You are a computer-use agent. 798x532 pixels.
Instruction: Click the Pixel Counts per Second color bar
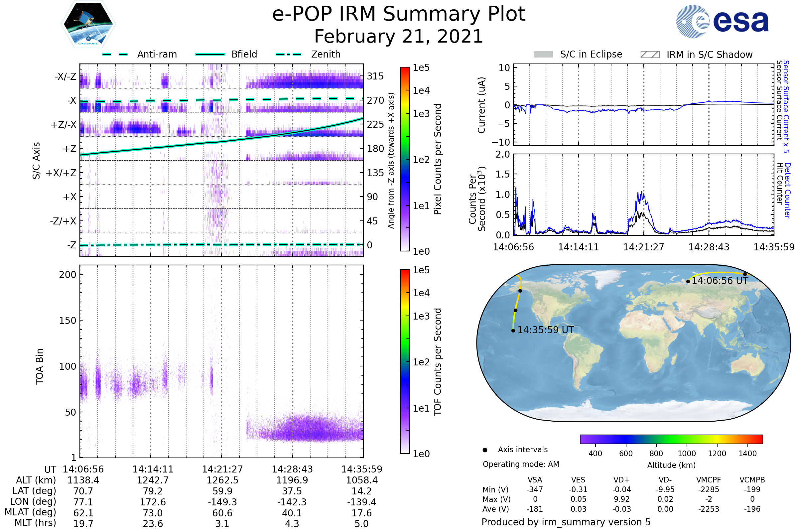tap(405, 159)
